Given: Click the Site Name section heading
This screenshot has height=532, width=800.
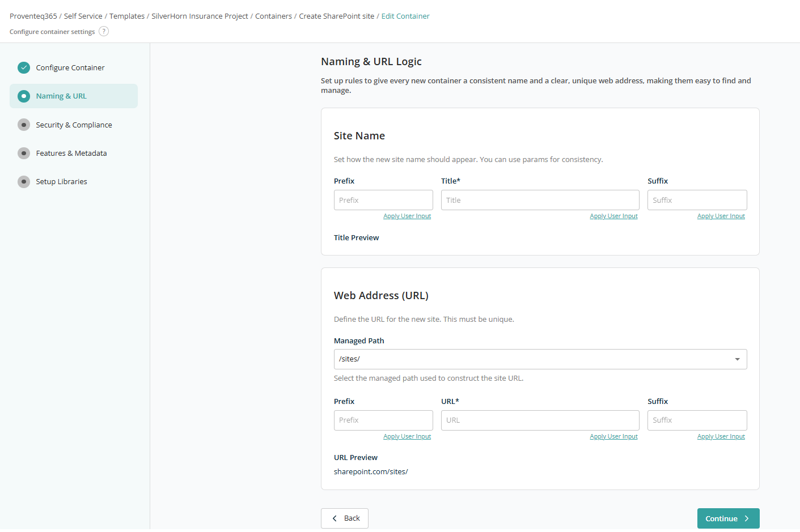Looking at the screenshot, I should 359,136.
